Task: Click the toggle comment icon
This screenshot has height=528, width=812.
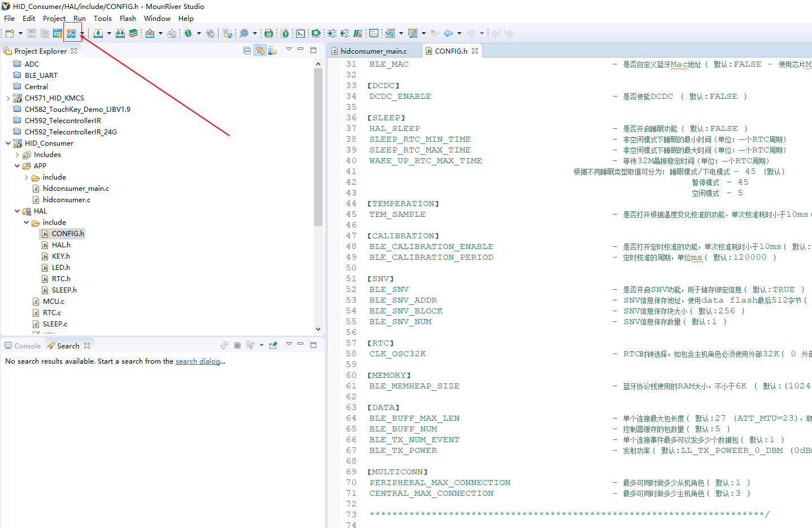Action: (357, 33)
